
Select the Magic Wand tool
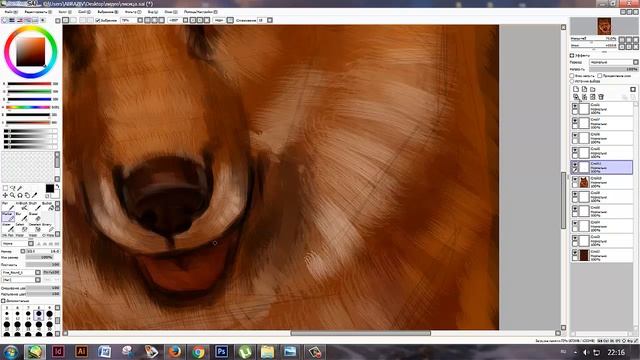20,188
